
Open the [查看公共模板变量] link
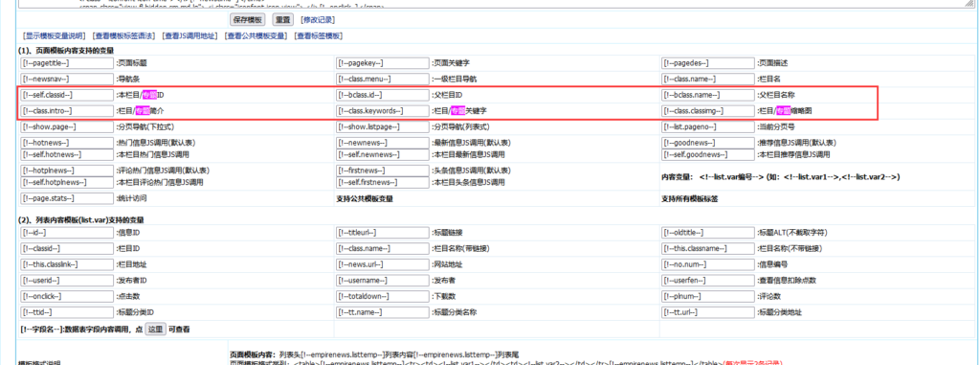256,36
